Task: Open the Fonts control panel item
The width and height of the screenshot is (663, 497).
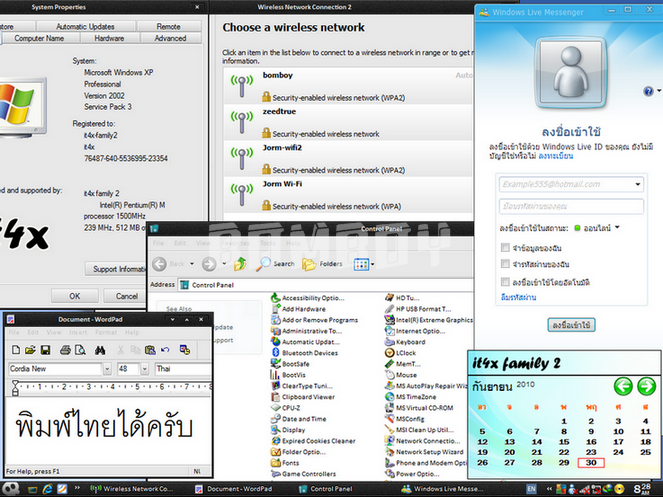Action: pos(285,463)
